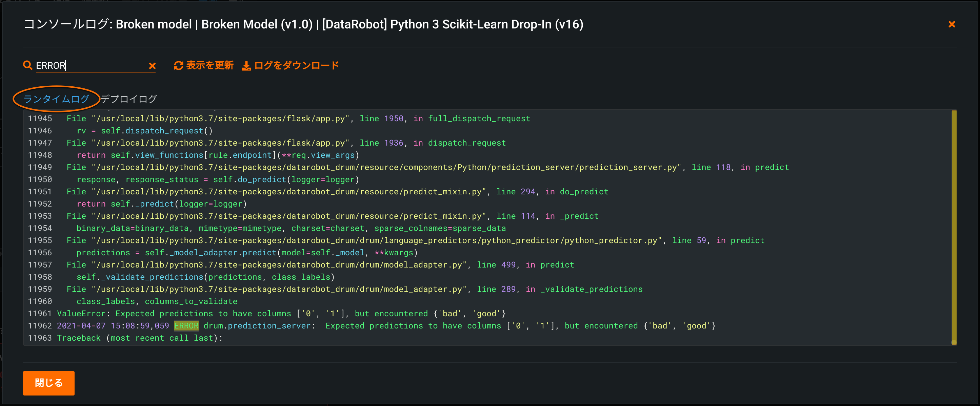The height and width of the screenshot is (406, 980).
Task: Switch to ランタイムログ tab
Action: [x=56, y=99]
